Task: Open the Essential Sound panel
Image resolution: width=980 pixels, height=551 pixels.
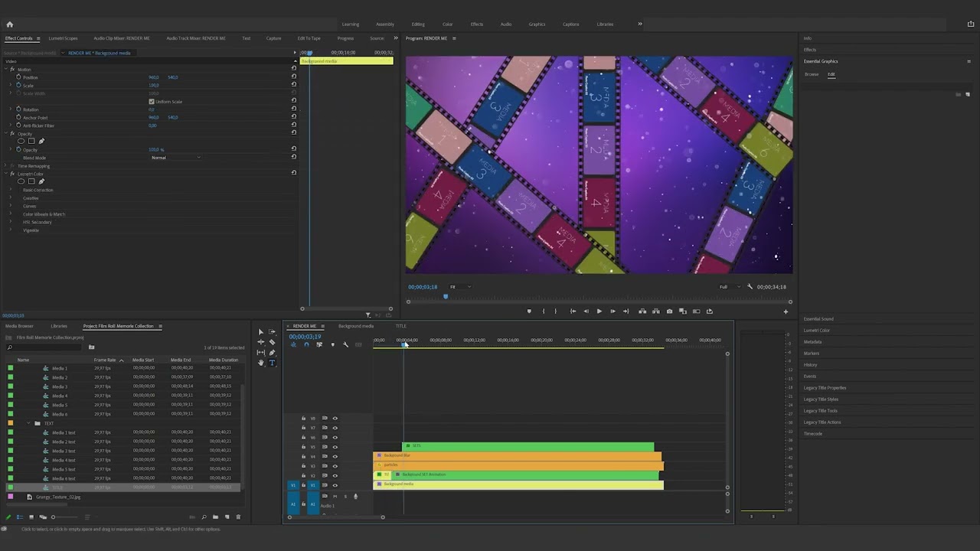Action: tap(818, 319)
